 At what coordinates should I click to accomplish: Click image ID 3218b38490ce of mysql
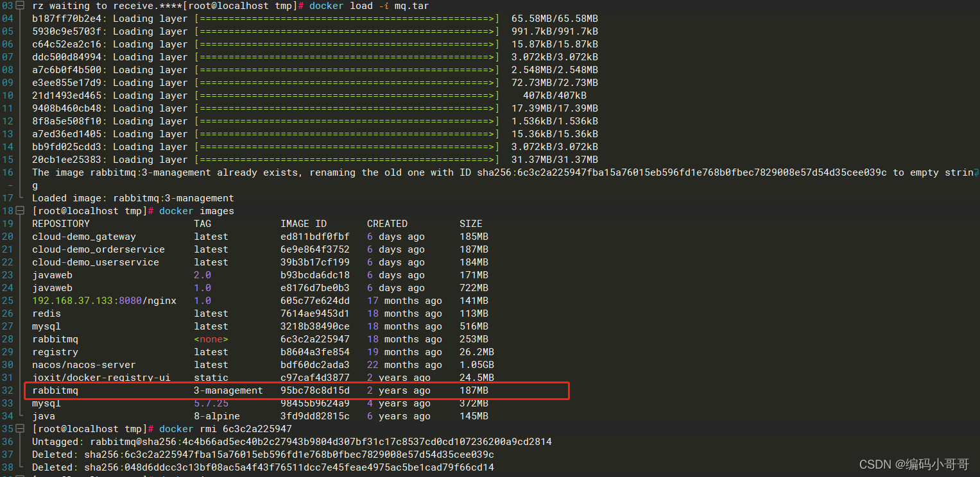click(315, 326)
